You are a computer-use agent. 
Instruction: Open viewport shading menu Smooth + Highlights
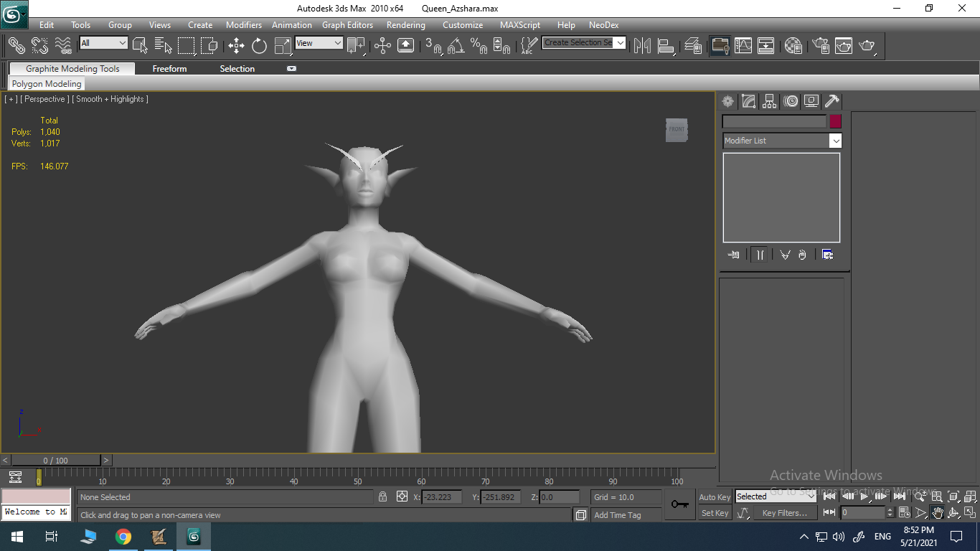(110, 99)
